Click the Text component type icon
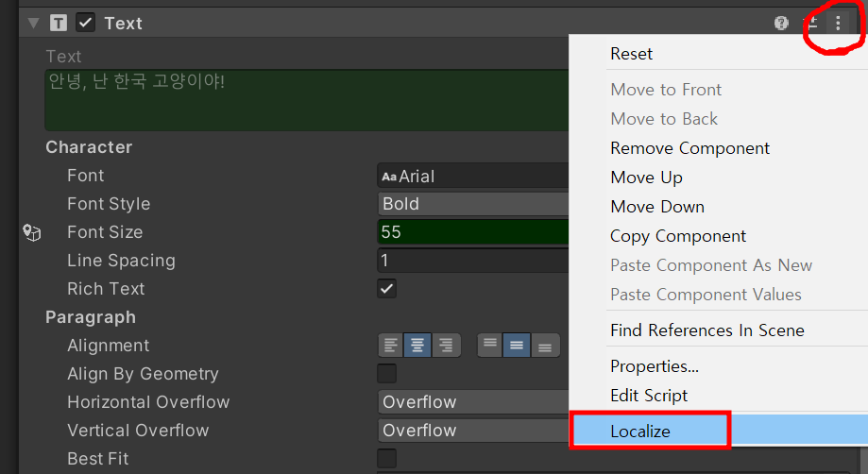868x474 pixels. point(59,24)
